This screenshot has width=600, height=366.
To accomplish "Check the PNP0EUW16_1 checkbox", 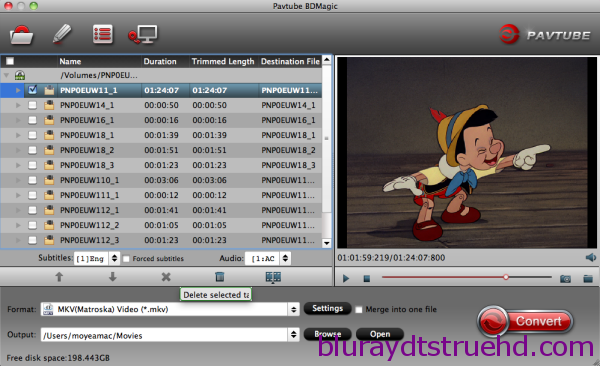I will pos(33,120).
